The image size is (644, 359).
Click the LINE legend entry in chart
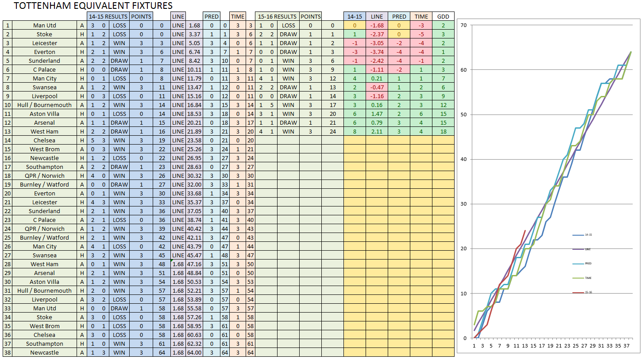pyautogui.click(x=582, y=249)
